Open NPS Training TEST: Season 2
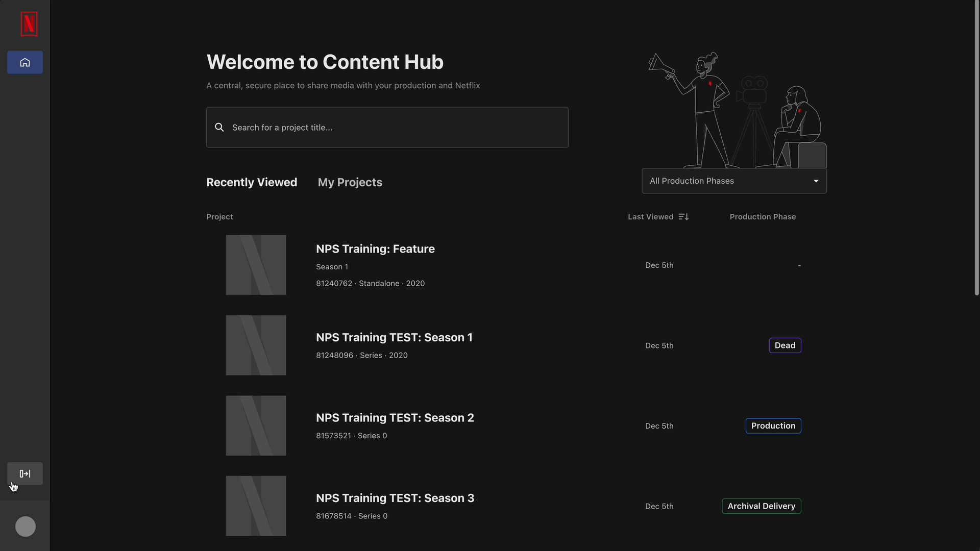980x551 pixels. [x=395, y=418]
